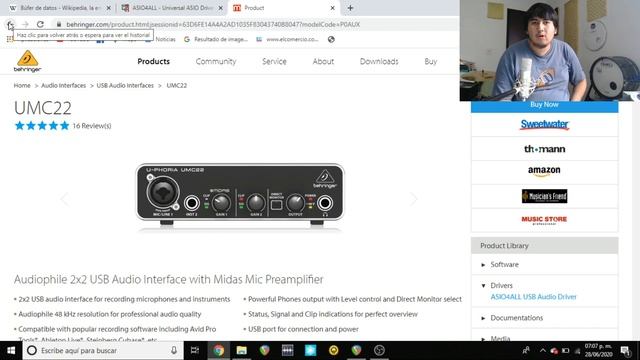Image resolution: width=640 pixels, height=360 pixels.
Task: Click the browser back arrow button
Action: pyautogui.click(x=10, y=24)
